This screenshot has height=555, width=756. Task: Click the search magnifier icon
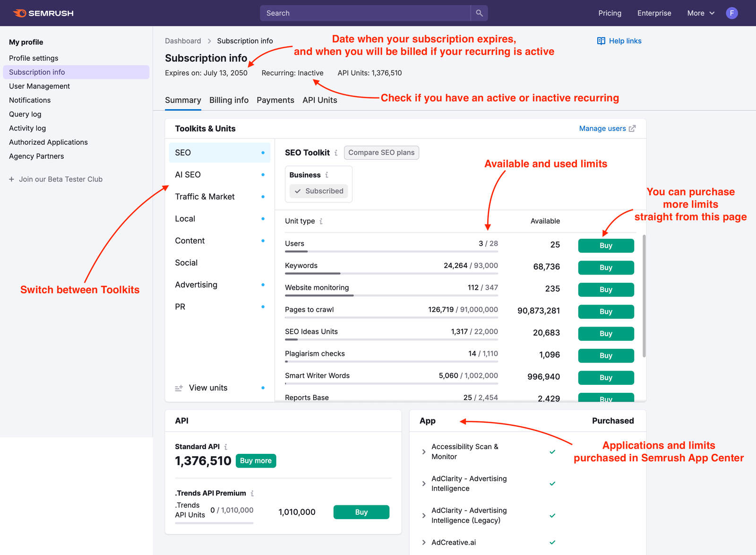click(479, 13)
